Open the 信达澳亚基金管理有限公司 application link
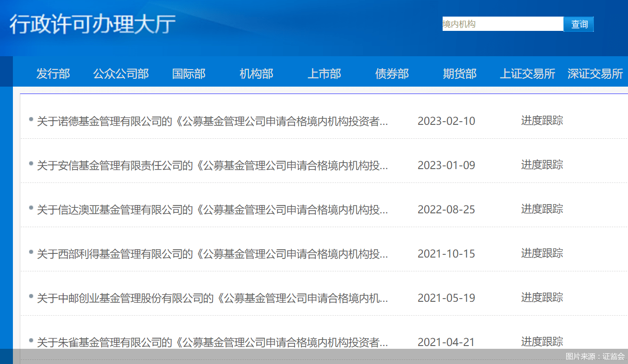This screenshot has height=364, width=628. pyautogui.click(x=213, y=210)
